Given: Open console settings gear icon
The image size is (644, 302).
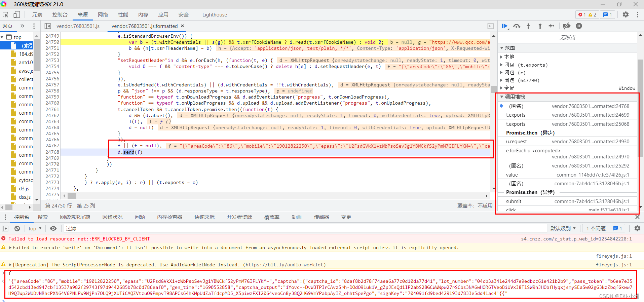Looking at the screenshot, I should (637, 228).
